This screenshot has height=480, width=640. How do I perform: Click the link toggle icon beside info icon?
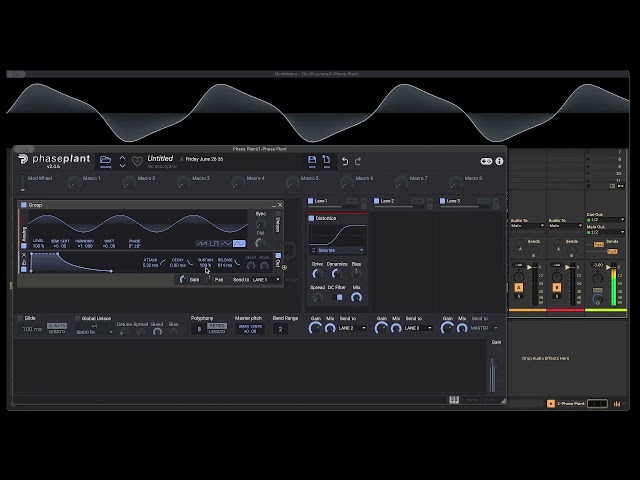[486, 161]
